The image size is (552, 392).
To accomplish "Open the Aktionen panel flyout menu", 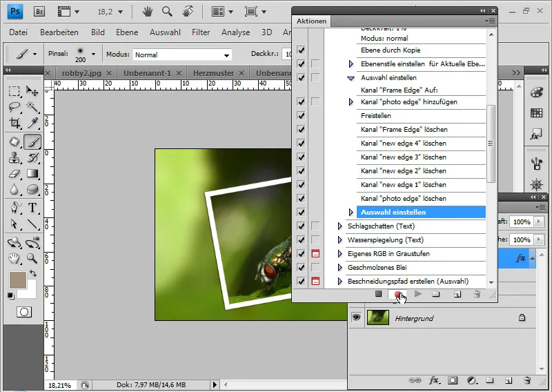I will 490,21.
